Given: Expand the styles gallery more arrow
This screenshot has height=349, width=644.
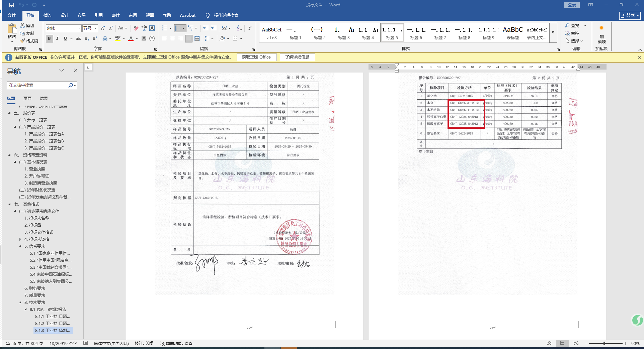Looking at the screenshot, I should point(553,33).
